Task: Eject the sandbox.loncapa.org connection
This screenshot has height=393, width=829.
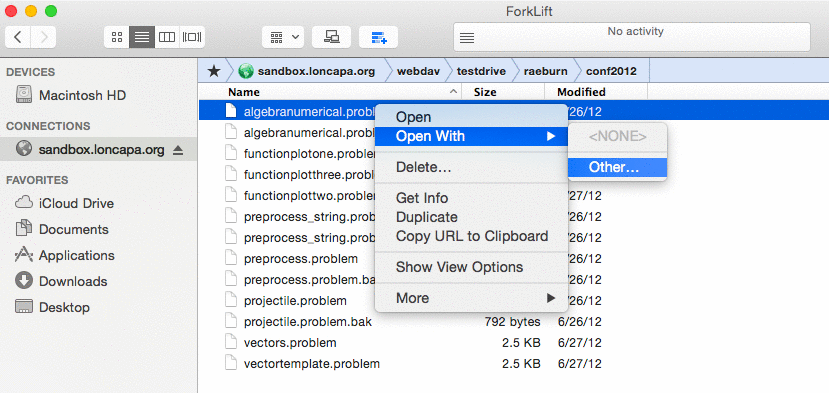Action: pyautogui.click(x=178, y=150)
